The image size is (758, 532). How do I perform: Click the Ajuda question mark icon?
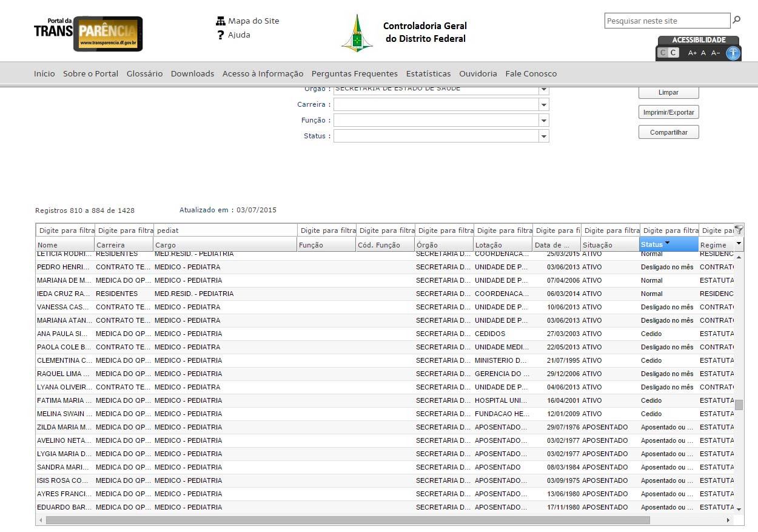tap(221, 35)
